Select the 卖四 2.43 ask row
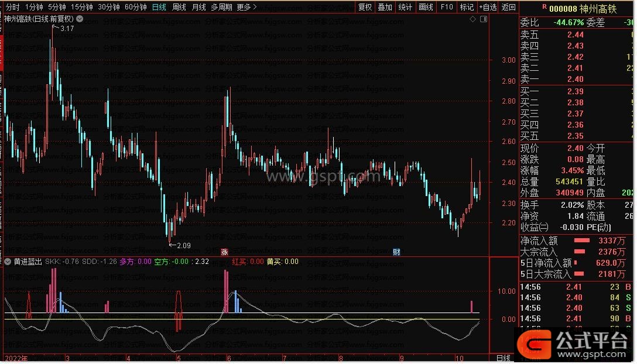Screen dimensions: 637x364 click(x=576, y=46)
